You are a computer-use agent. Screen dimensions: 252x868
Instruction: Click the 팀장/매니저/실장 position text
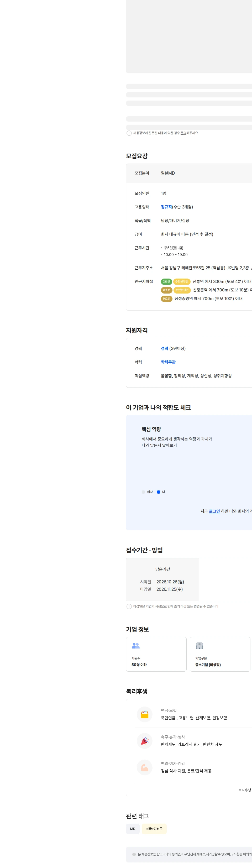[175, 221]
